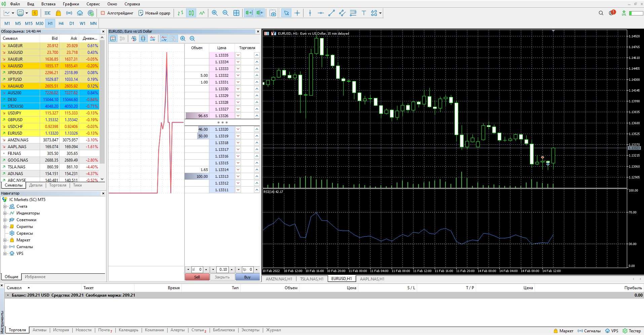Switch to AMZN.NAS,H1 chart tab
Image resolution: width=644 pixels, height=335 pixels.
click(279, 279)
